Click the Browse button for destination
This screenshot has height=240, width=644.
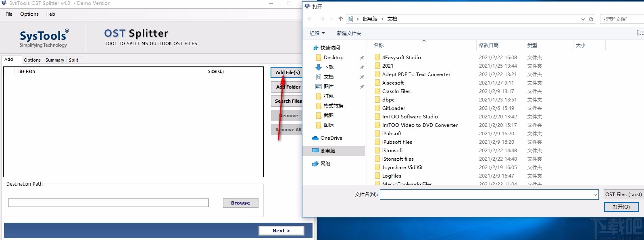pyautogui.click(x=240, y=203)
